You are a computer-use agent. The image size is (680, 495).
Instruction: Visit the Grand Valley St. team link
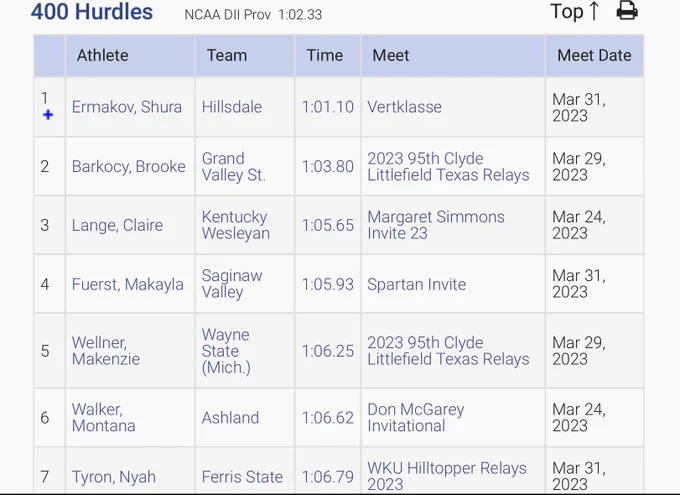(x=234, y=167)
